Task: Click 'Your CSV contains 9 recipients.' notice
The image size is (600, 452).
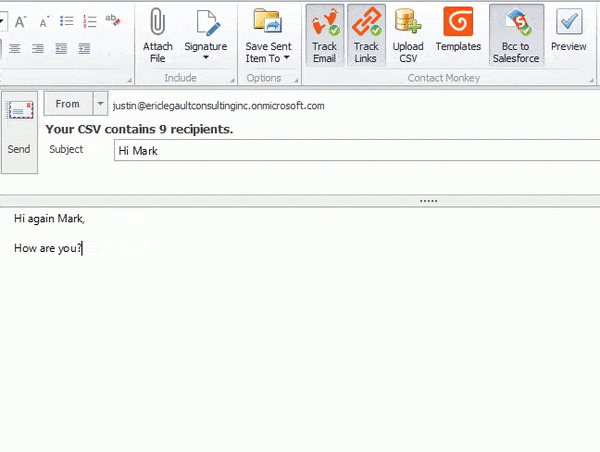Action: [x=139, y=129]
